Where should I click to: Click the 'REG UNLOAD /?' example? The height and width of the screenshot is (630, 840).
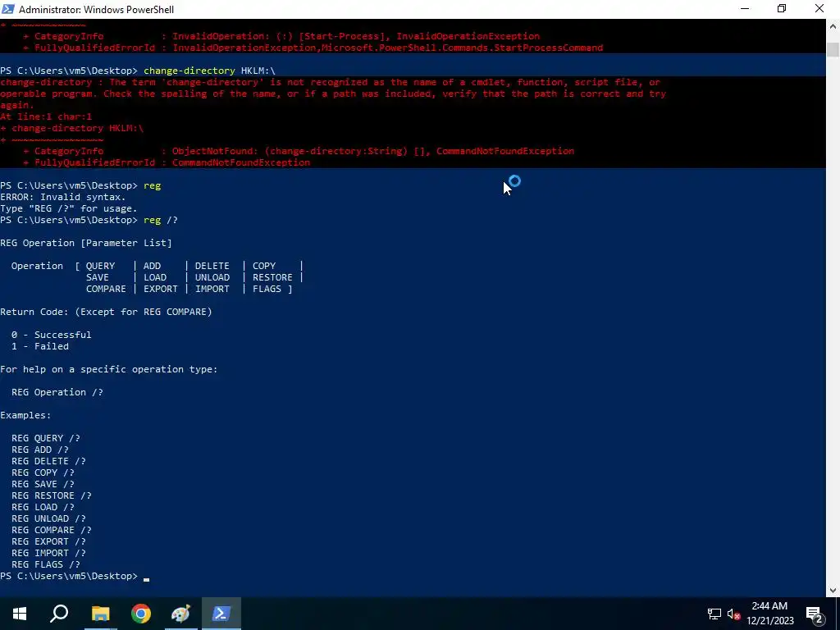click(x=48, y=519)
